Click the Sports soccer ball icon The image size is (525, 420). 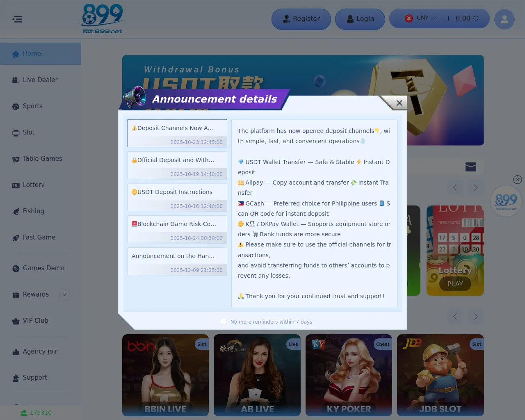16,107
